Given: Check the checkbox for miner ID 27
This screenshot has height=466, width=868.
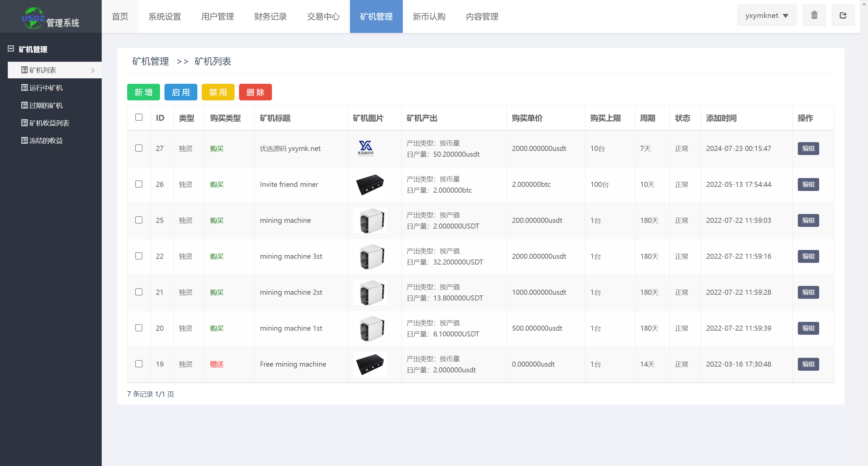Looking at the screenshot, I should (x=139, y=148).
